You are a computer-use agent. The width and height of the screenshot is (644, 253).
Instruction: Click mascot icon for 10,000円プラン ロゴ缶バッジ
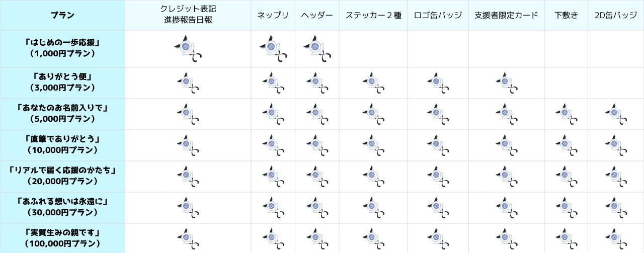437,145
